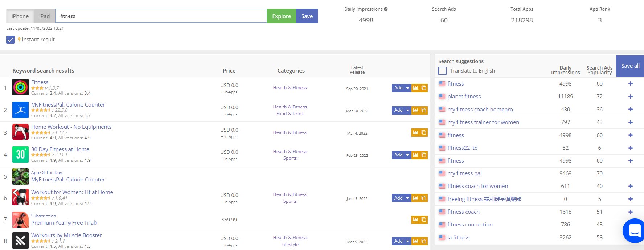This screenshot has height=250, width=644.
Task: Open chart icon for 30 Day Fitness row
Action: click(x=415, y=155)
